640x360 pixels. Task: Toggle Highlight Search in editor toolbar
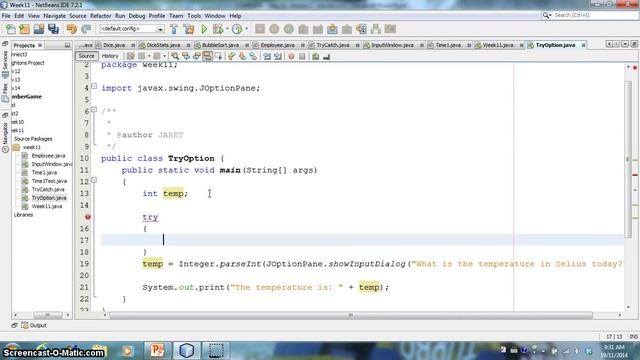tap(207, 56)
